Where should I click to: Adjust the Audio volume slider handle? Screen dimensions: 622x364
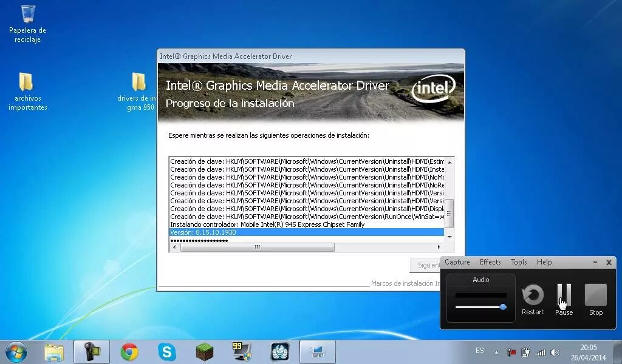[503, 307]
